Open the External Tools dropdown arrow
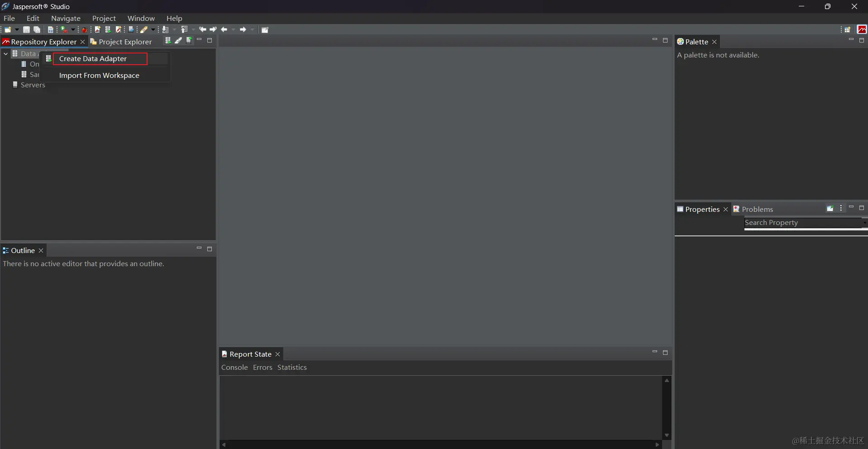 pyautogui.click(x=73, y=29)
